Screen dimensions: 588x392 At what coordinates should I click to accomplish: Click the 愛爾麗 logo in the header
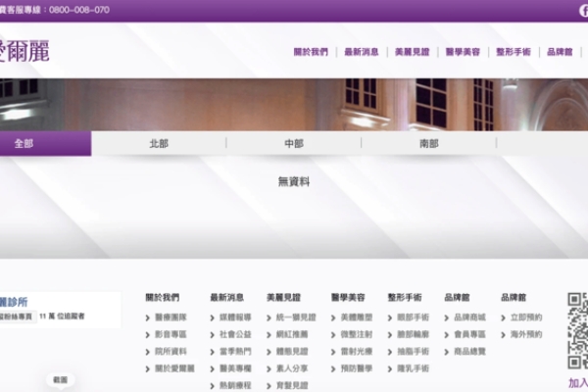tap(24, 51)
